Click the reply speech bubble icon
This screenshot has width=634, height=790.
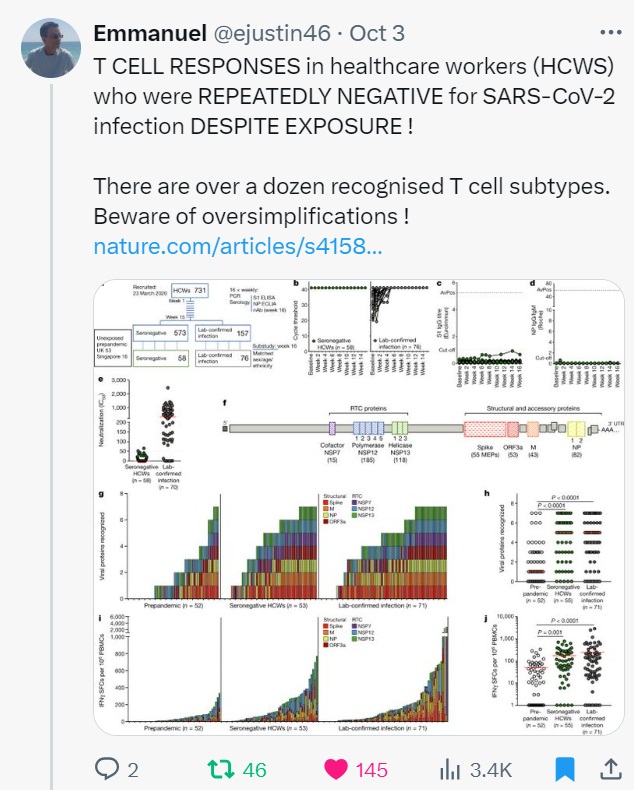[x=106, y=769]
